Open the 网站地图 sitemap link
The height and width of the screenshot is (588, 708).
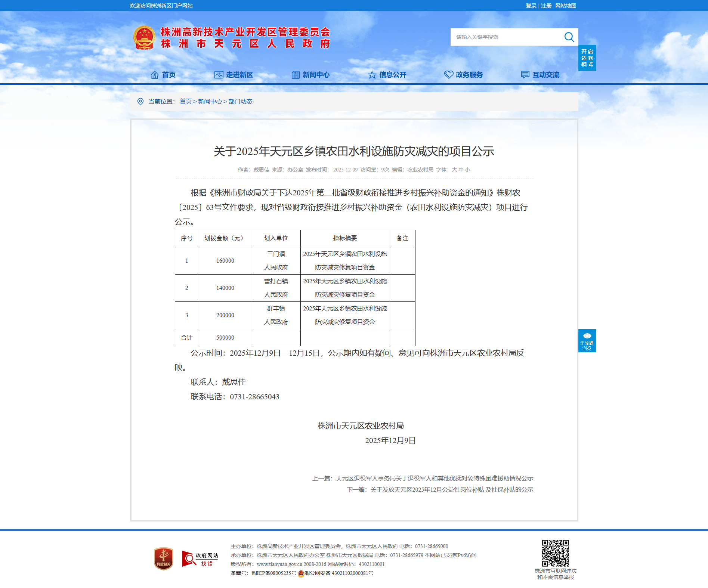566,6
